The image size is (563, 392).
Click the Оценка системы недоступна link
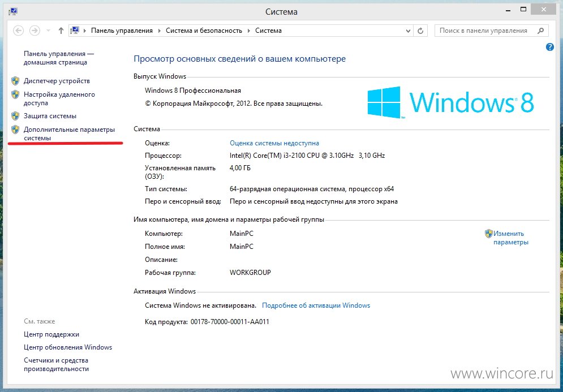coord(274,143)
